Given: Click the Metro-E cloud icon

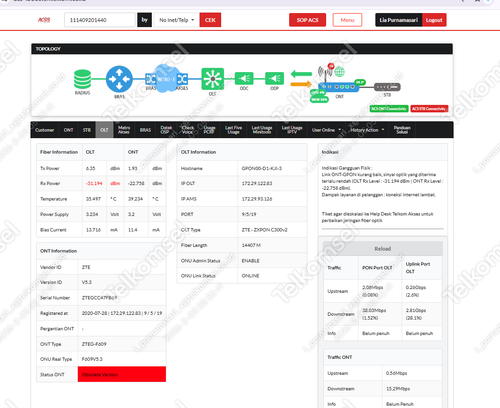Looking at the screenshot, I should [166, 79].
